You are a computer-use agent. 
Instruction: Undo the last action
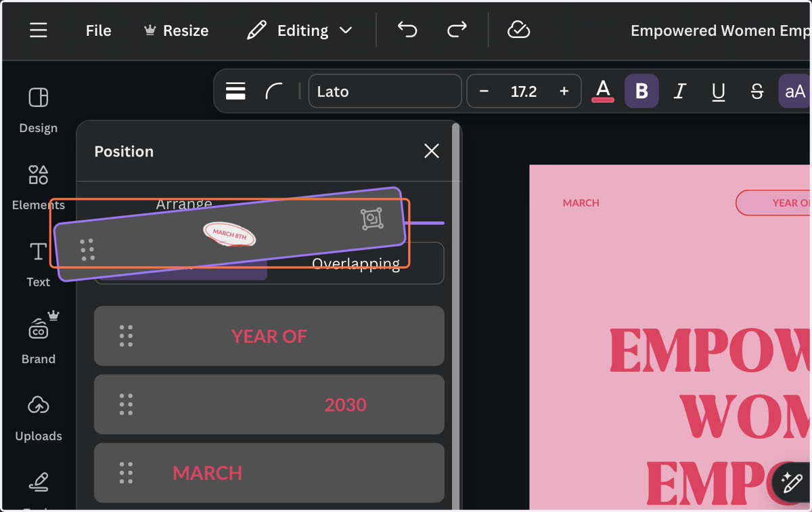pyautogui.click(x=407, y=30)
